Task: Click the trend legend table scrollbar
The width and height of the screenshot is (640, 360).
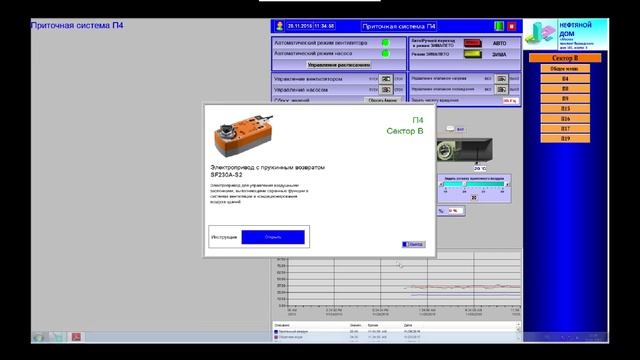Action: coord(518,331)
